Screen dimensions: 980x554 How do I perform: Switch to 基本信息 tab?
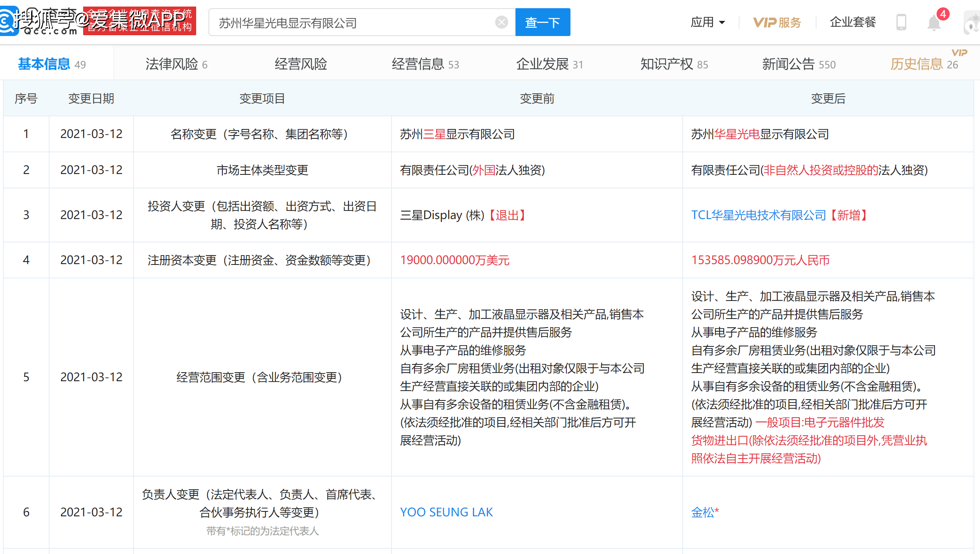tap(52, 64)
